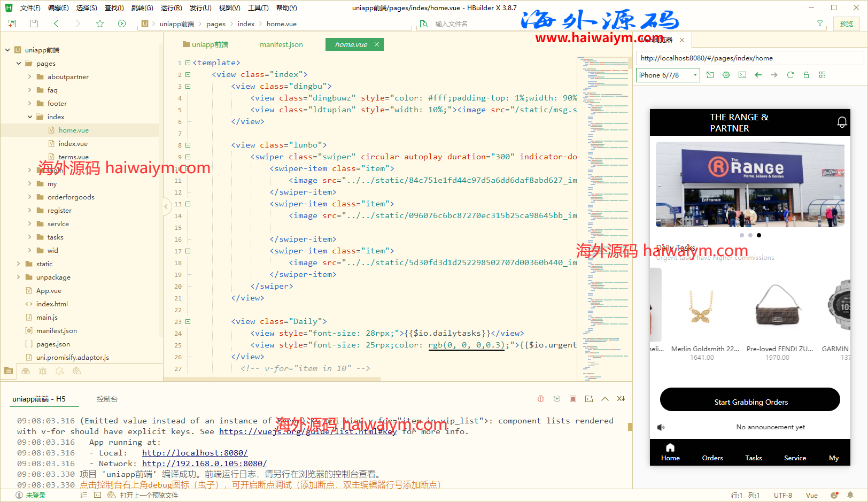The image size is (868, 502).
Task: Click the notification bell in app preview
Action: click(842, 122)
